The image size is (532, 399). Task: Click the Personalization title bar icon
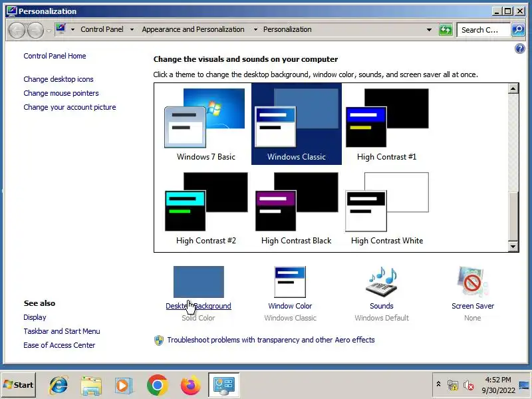coord(11,11)
